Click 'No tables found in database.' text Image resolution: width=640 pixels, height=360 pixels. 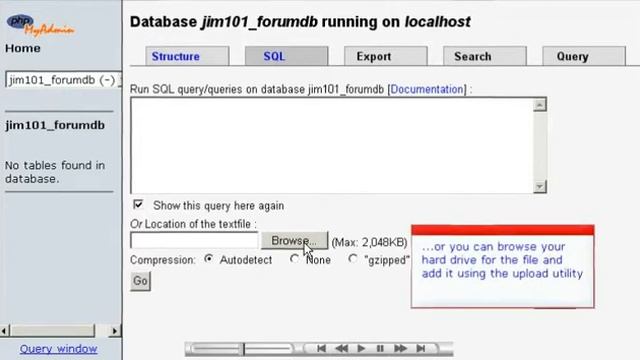pos(55,172)
